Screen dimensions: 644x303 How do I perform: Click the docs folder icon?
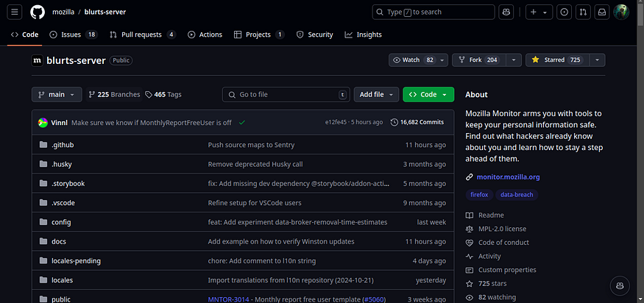43,241
